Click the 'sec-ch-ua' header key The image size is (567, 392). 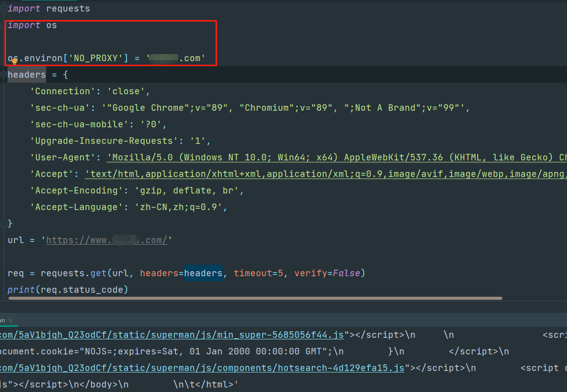[60, 108]
